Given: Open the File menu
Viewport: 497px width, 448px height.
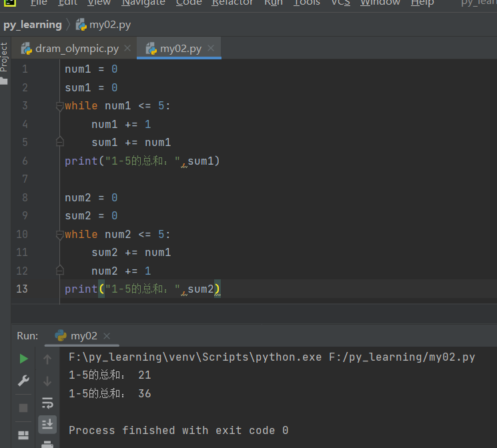Looking at the screenshot, I should 39,3.
